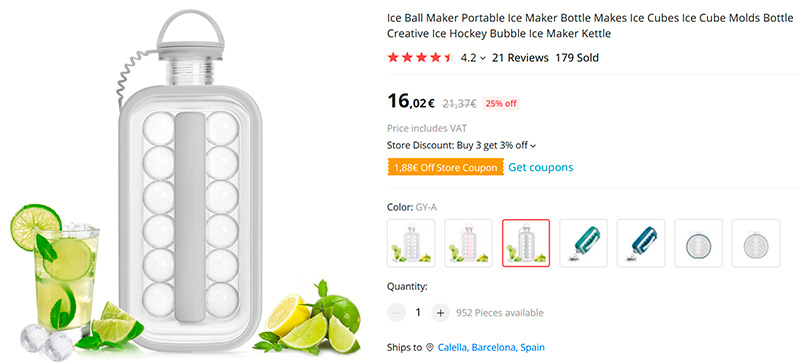Screen dimensions: 800x362
Task: Select the first white bottle color thumbnail
Action: [x=411, y=243]
